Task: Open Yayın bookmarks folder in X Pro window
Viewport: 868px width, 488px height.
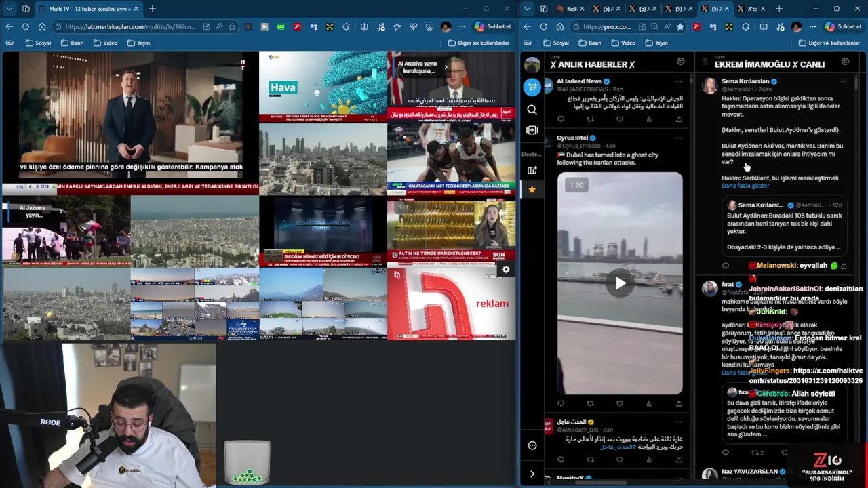Action: [656, 43]
